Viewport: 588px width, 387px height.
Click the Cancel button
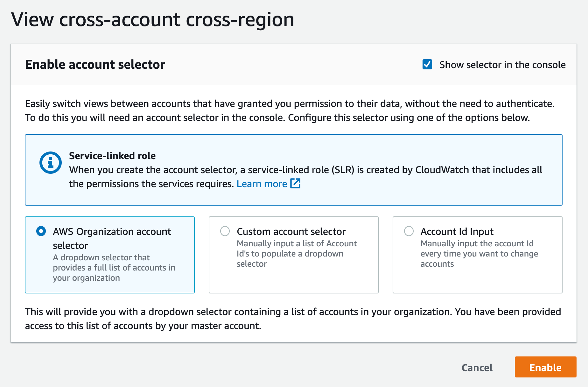477,367
